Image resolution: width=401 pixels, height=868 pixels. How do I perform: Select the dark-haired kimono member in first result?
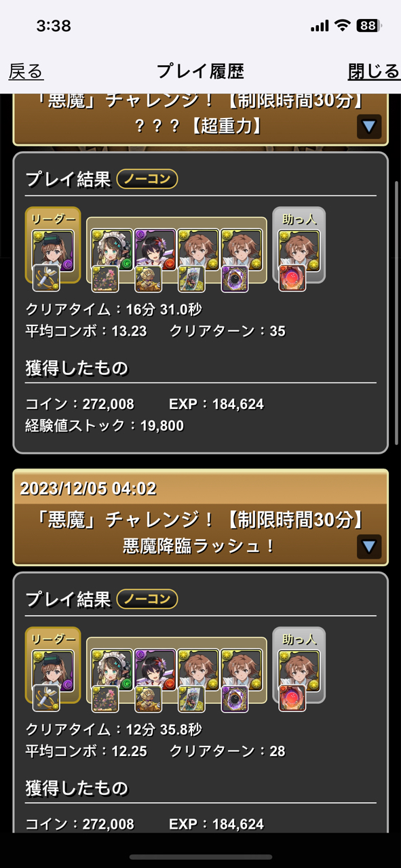(x=155, y=250)
